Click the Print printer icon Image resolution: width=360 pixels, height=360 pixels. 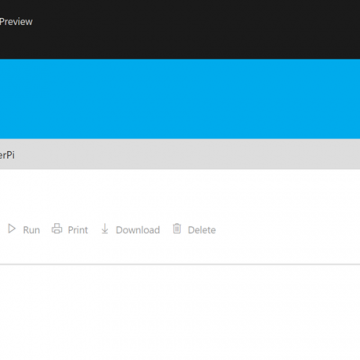[x=57, y=229]
